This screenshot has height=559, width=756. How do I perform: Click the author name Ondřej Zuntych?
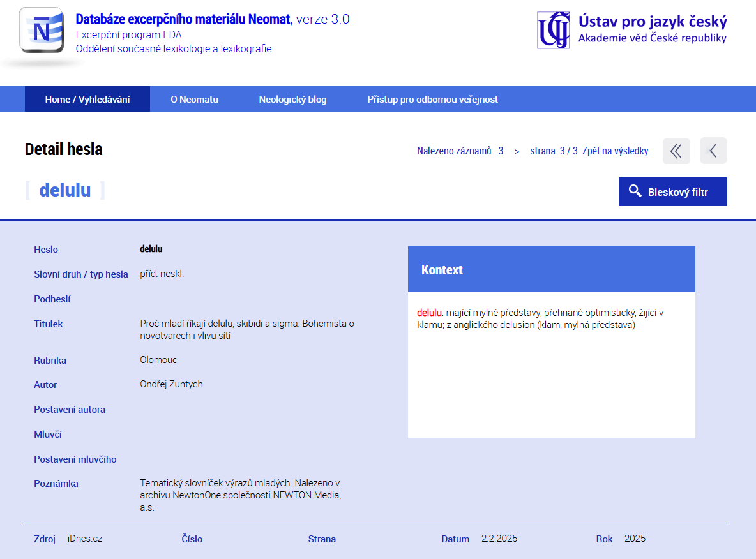coord(171,384)
